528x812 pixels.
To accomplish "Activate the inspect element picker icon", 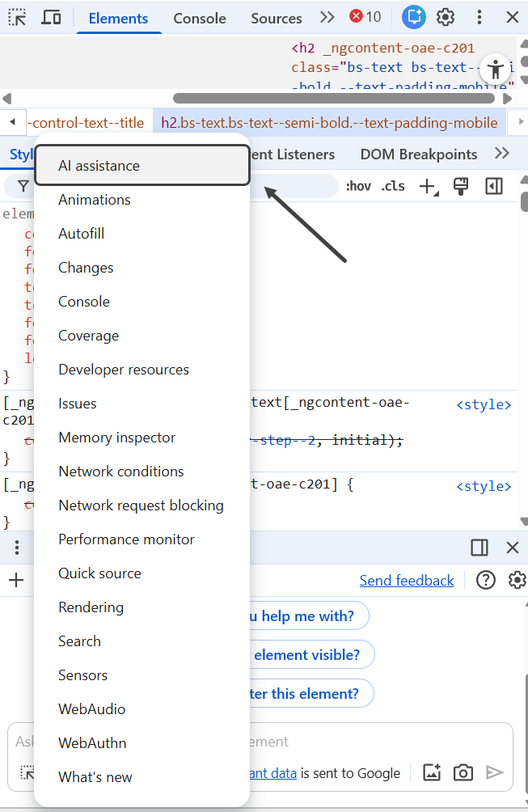I will 17,17.
